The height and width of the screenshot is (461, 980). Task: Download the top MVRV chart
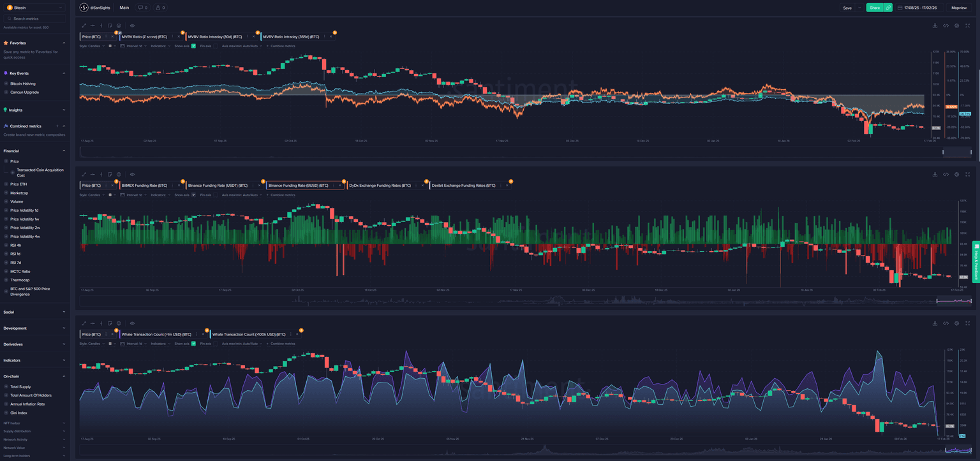(935, 26)
